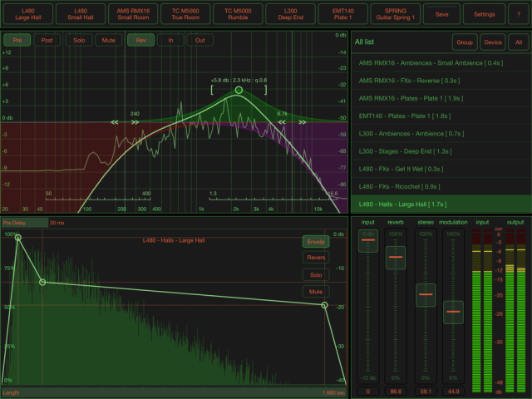Image resolution: width=532 pixels, height=399 pixels.
Task: Toggle the Envelp envelope button
Action: (316, 242)
